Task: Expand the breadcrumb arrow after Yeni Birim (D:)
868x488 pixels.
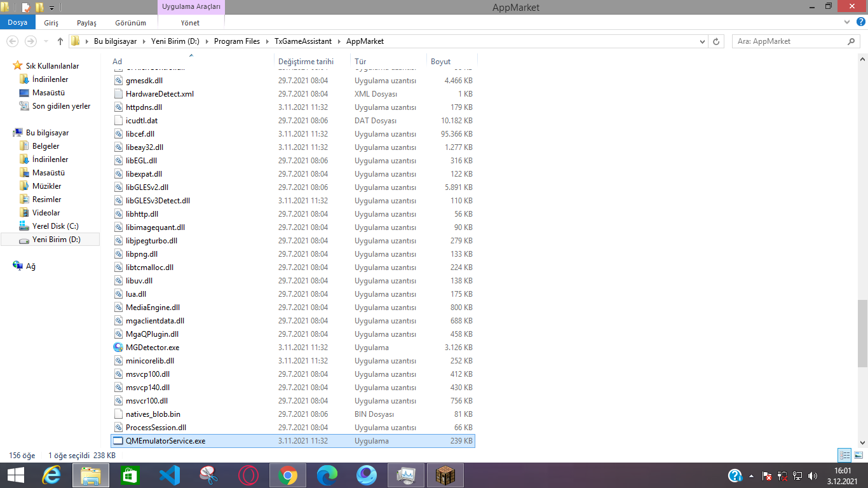Action: [x=207, y=41]
